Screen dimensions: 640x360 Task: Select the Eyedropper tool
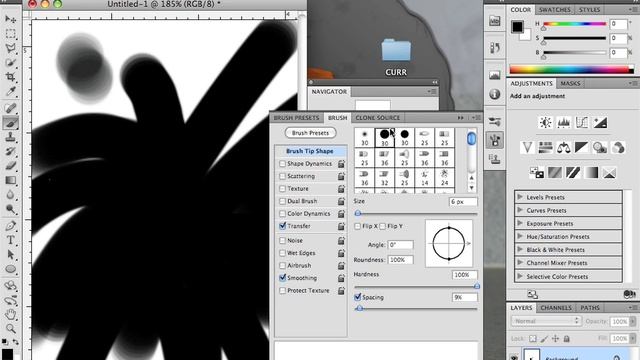click(x=11, y=91)
